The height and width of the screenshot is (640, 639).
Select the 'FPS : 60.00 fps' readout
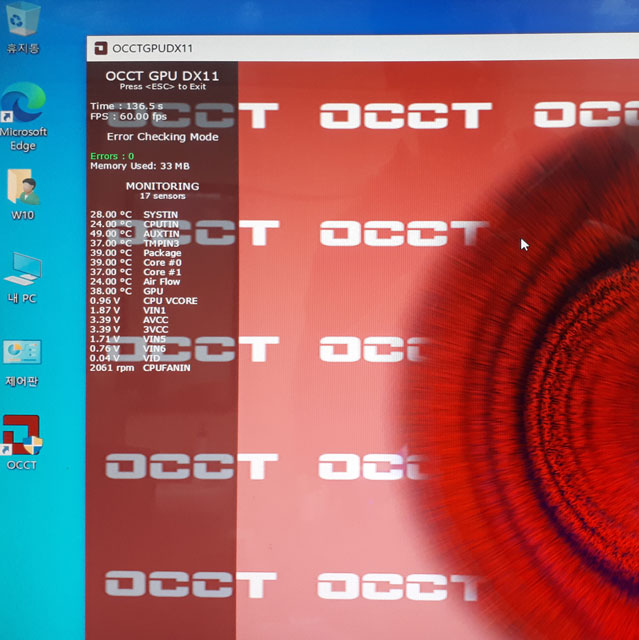(129, 116)
